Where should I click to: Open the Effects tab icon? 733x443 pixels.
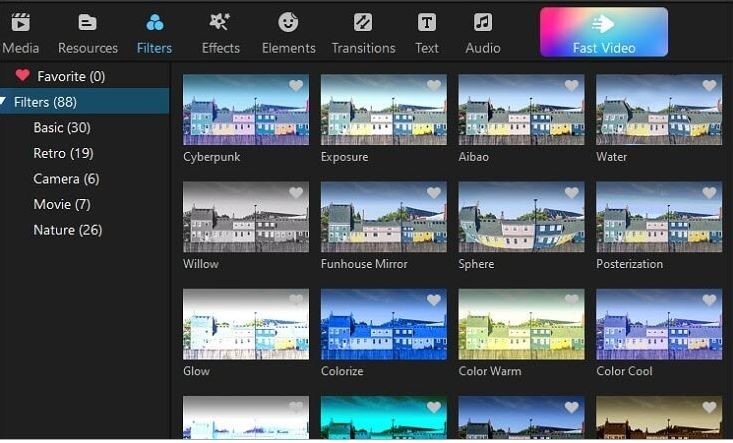click(x=220, y=22)
